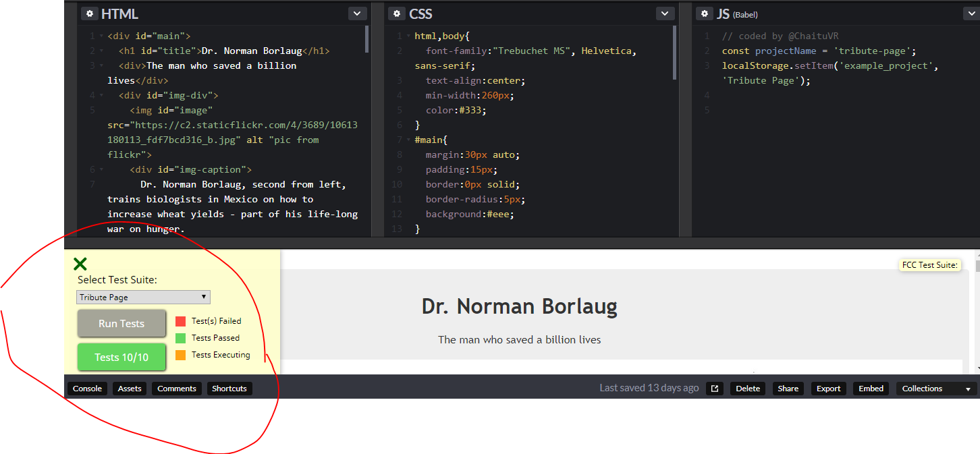The height and width of the screenshot is (454, 980).
Task: Open the CSS panel settings gear
Action: pos(398,13)
